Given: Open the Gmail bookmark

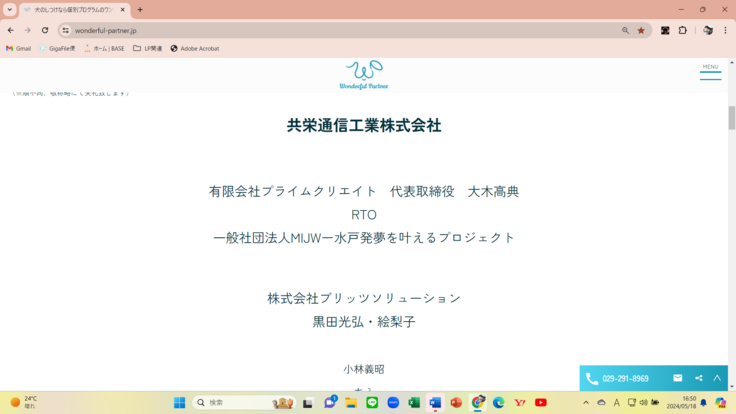Looking at the screenshot, I should click(x=18, y=48).
